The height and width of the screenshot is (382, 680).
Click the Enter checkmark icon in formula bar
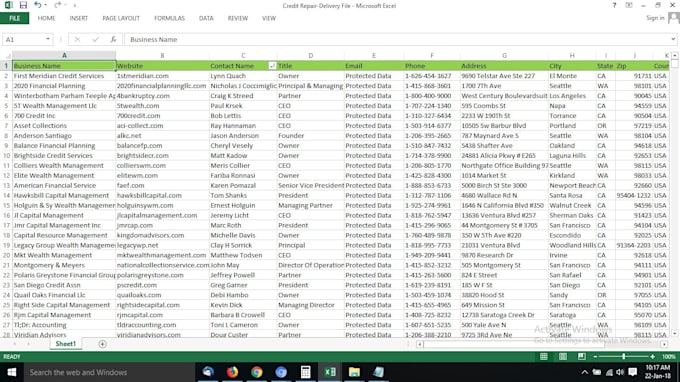point(95,39)
